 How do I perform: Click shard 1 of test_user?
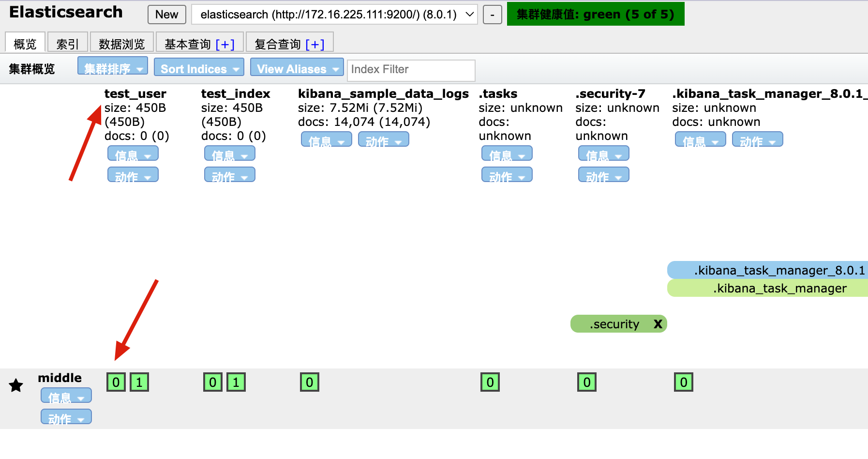(139, 382)
